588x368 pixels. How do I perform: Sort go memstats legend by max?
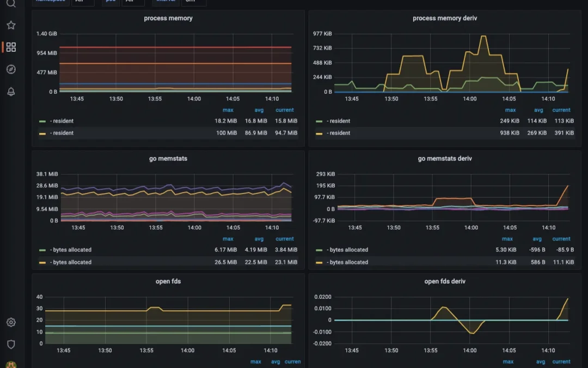click(x=228, y=239)
